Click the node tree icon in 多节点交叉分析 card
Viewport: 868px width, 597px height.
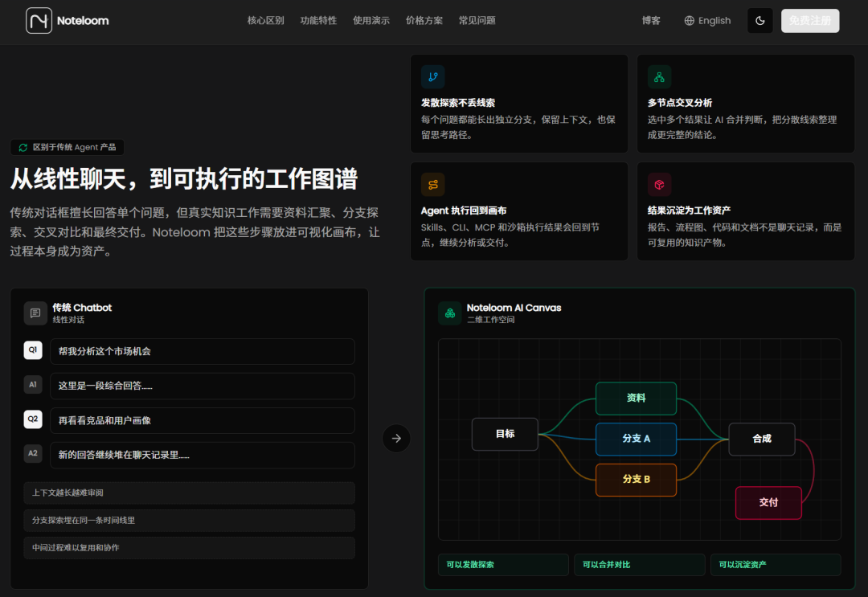click(x=659, y=77)
